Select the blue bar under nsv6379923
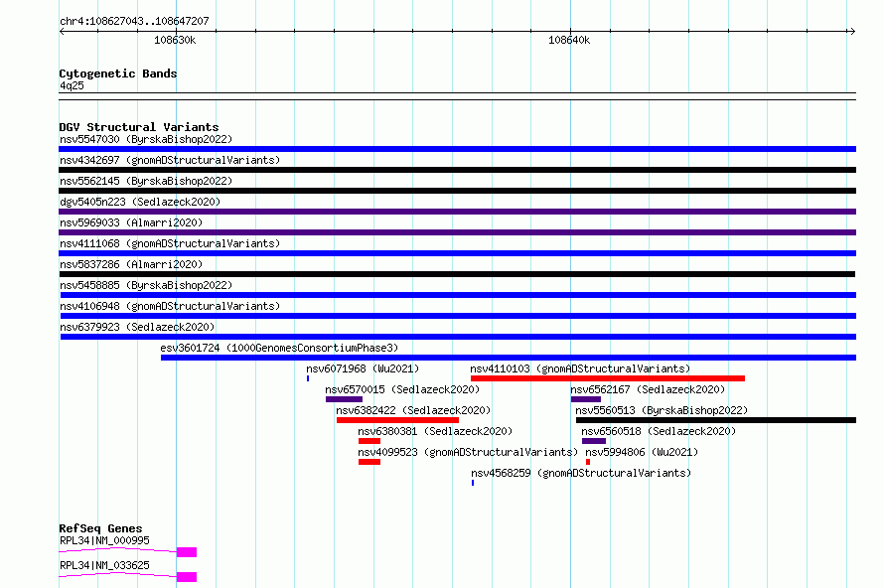 tap(458, 337)
